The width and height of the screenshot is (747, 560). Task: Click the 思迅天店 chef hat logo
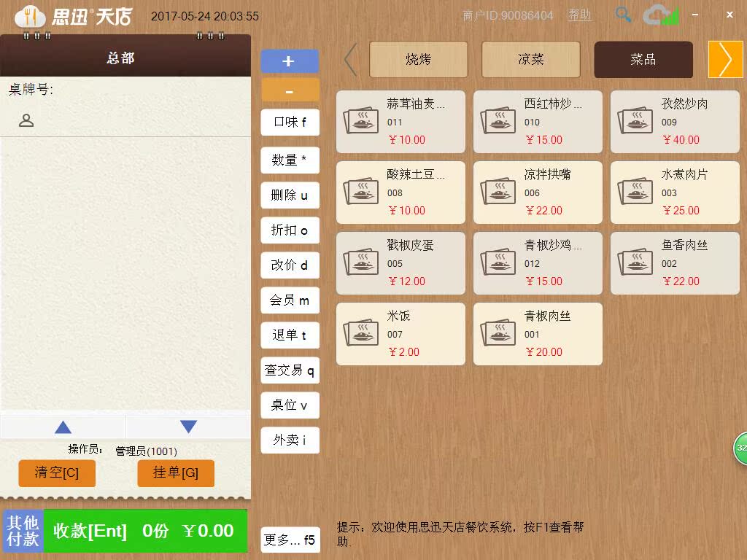(x=31, y=16)
